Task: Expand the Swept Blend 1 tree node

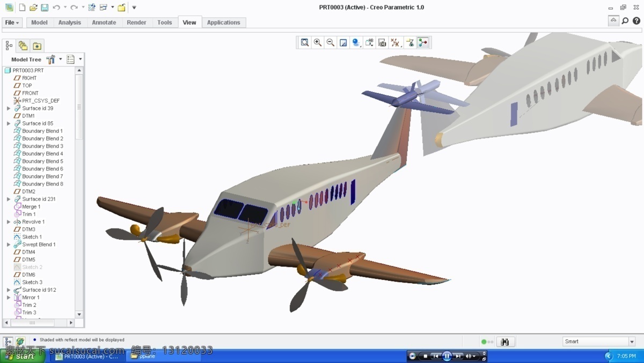Action: click(x=9, y=245)
